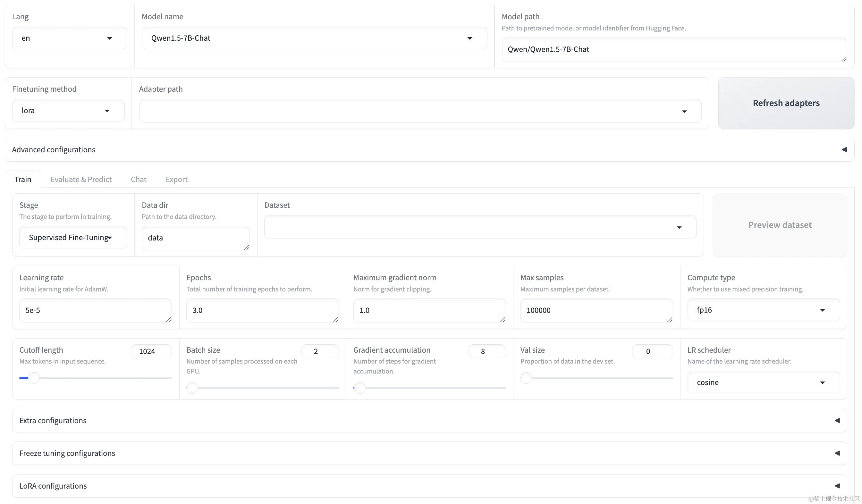Image resolution: width=862 pixels, height=504 pixels.
Task: Expand the Extra configurations panel
Action: (837, 421)
